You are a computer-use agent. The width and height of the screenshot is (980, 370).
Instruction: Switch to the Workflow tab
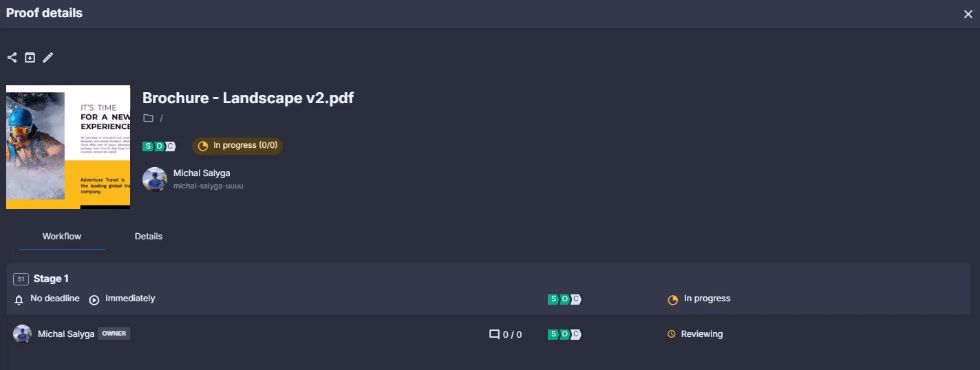pos(62,237)
